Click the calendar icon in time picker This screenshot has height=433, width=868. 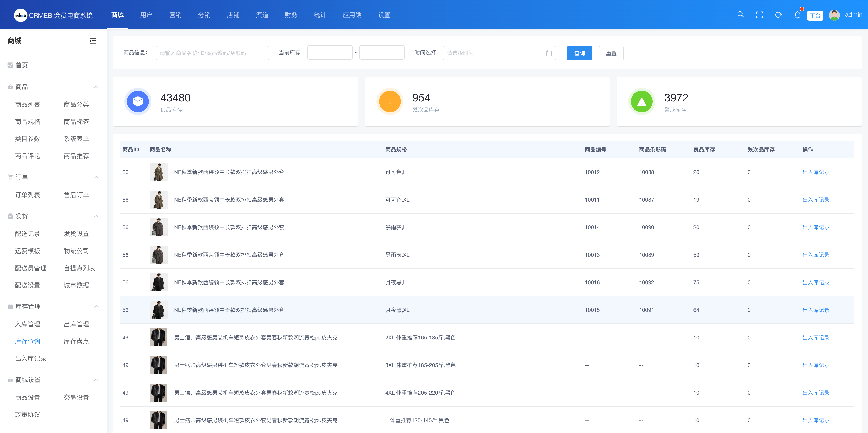click(549, 53)
